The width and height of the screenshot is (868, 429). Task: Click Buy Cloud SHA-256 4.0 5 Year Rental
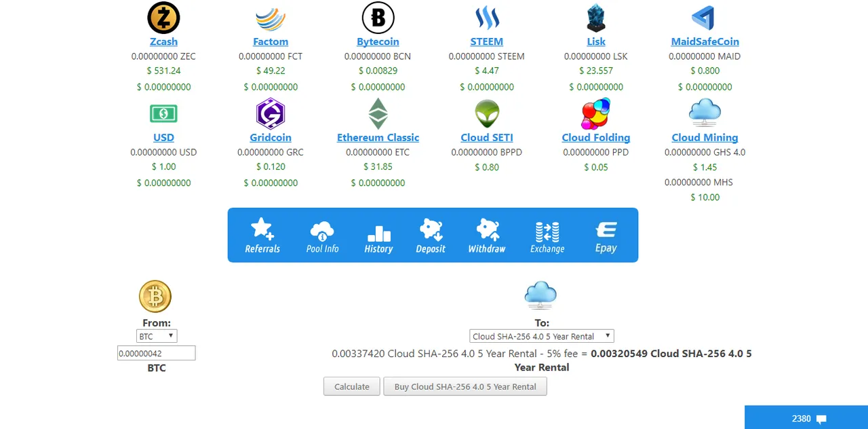(x=465, y=386)
